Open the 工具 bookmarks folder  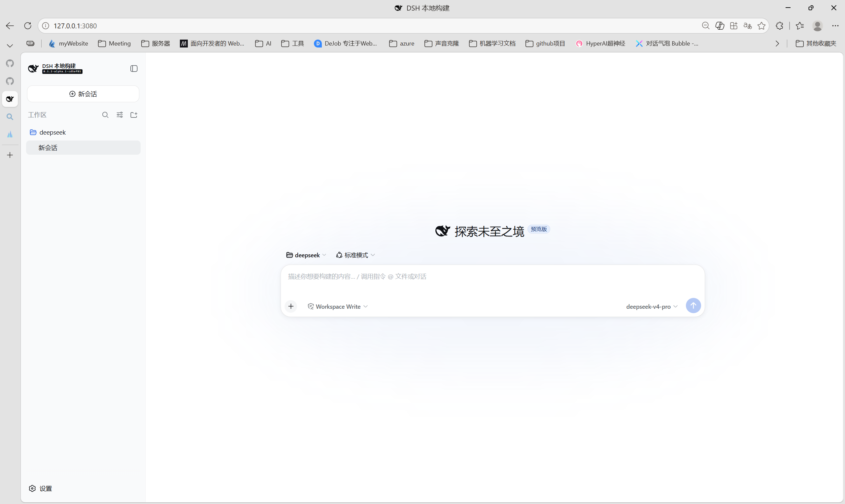[x=292, y=44]
